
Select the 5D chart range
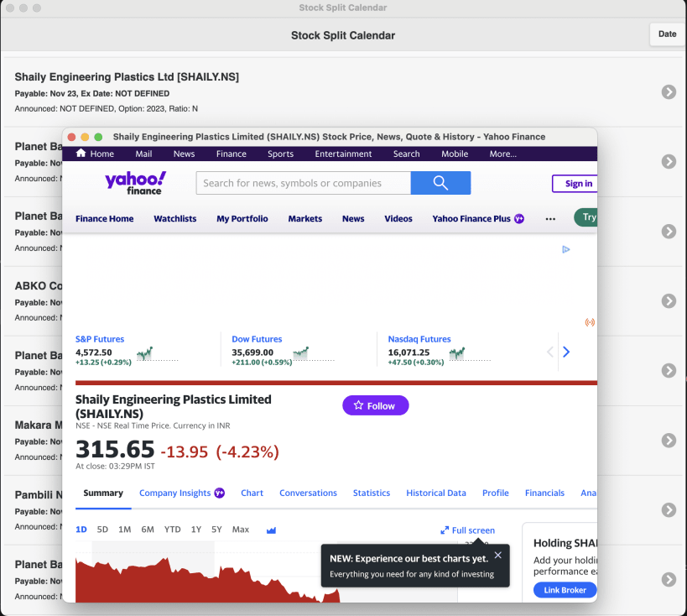(x=102, y=530)
